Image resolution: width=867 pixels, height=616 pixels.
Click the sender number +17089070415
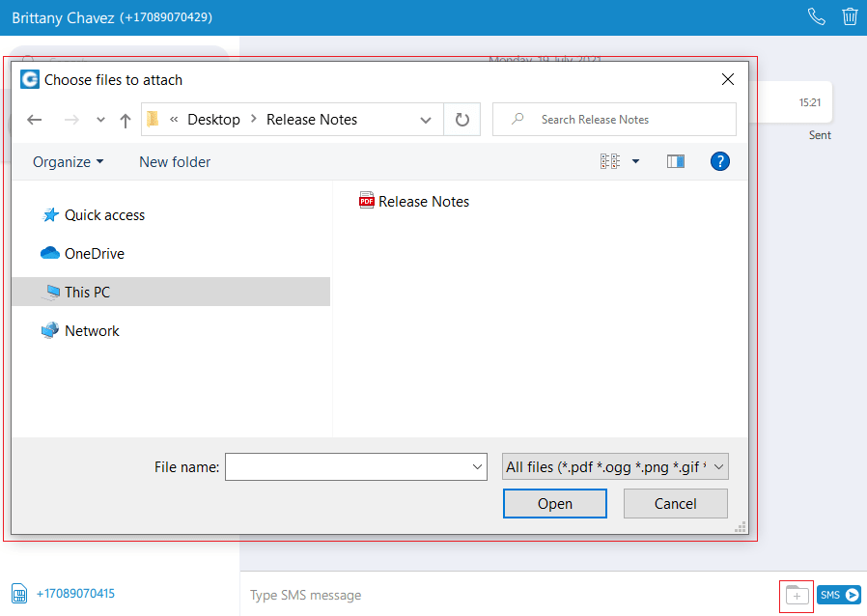pyautogui.click(x=75, y=594)
